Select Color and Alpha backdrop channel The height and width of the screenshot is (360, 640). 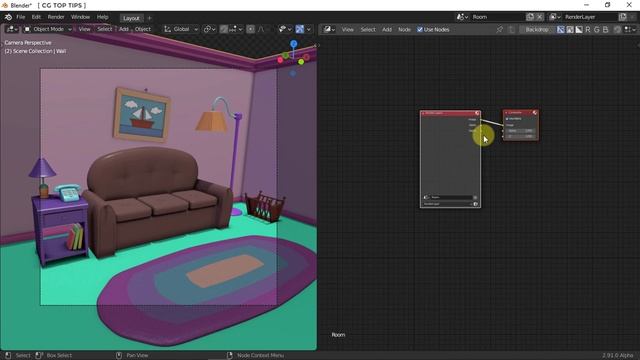(x=561, y=29)
